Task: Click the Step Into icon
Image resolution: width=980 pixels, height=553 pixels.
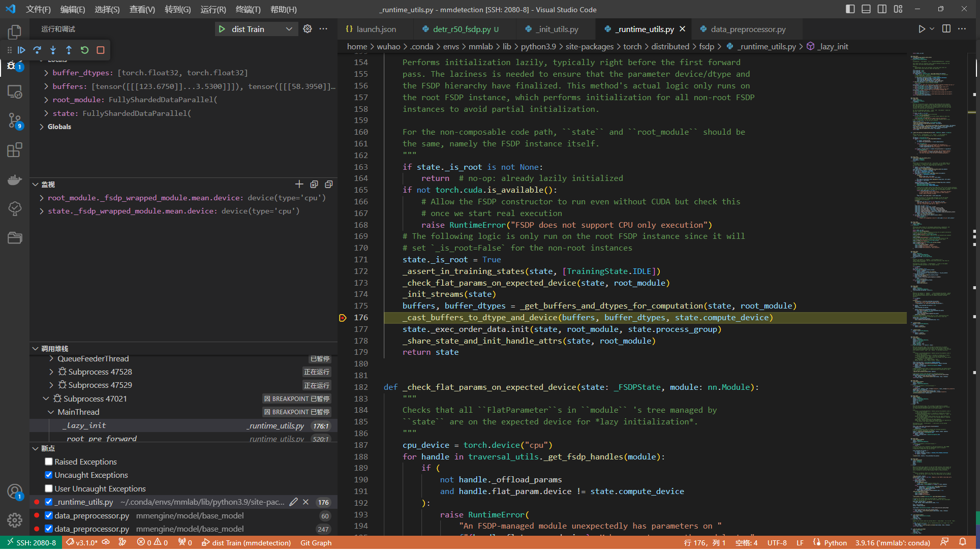Action: coord(53,50)
